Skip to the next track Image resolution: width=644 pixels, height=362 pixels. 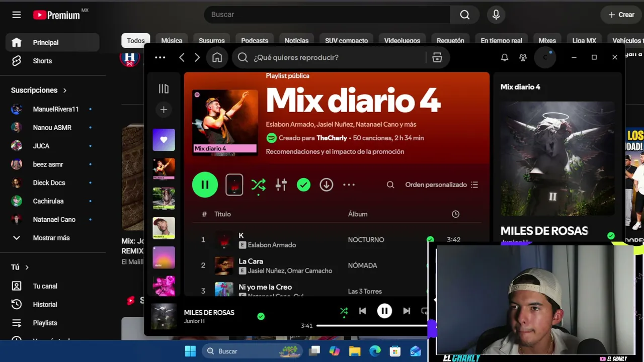point(407,311)
